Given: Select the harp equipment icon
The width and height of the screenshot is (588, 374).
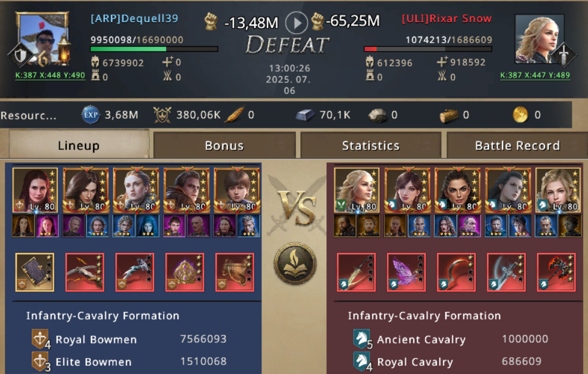Looking at the screenshot, I should click(235, 272).
